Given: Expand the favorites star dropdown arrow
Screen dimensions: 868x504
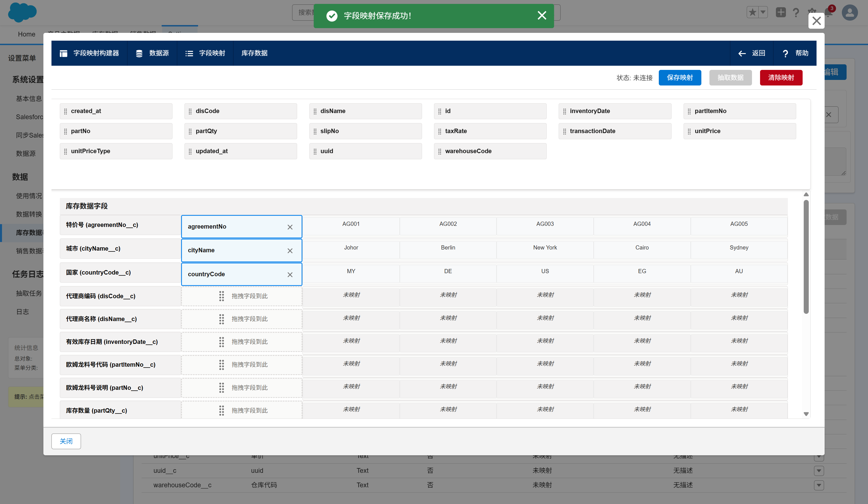Looking at the screenshot, I should point(763,13).
